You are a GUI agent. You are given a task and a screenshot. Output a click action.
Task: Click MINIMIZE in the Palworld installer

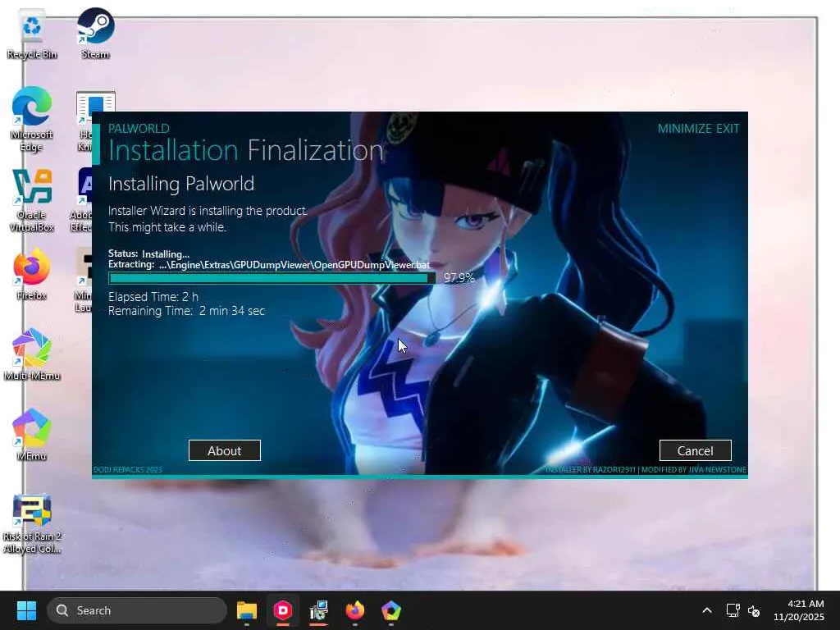pyautogui.click(x=684, y=129)
